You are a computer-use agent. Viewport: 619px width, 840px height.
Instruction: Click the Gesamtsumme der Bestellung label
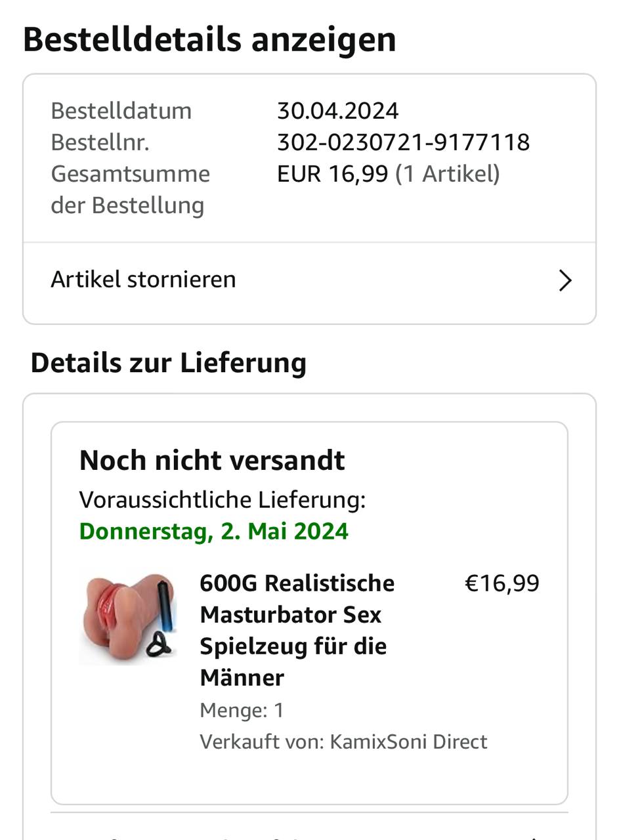pos(130,190)
